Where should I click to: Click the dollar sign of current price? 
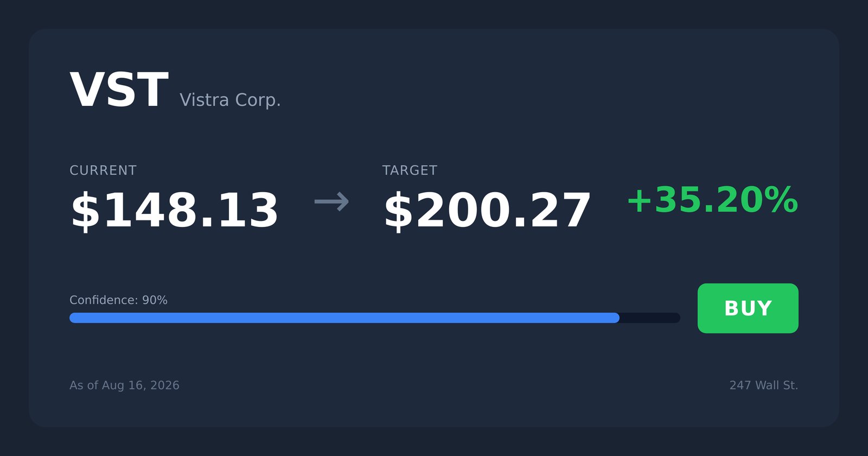[85, 211]
